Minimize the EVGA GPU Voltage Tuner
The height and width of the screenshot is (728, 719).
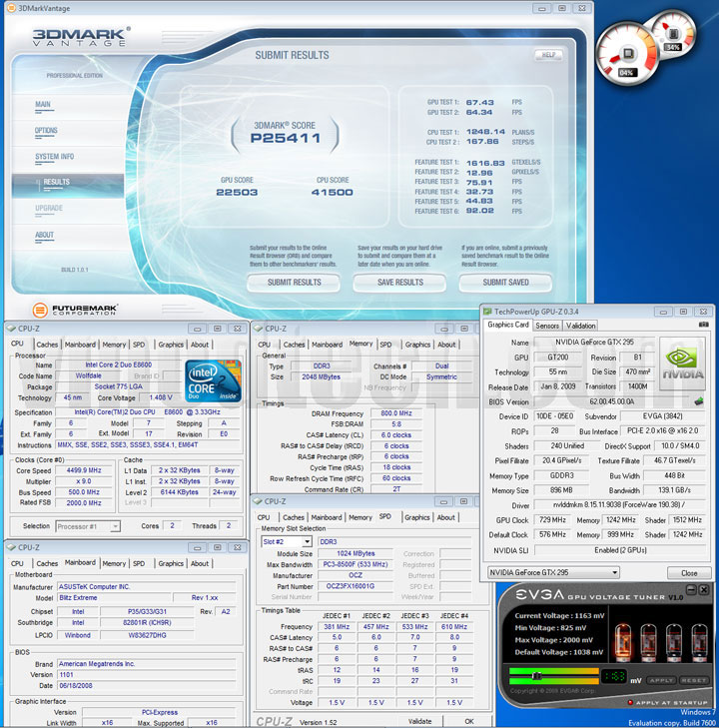point(692,589)
